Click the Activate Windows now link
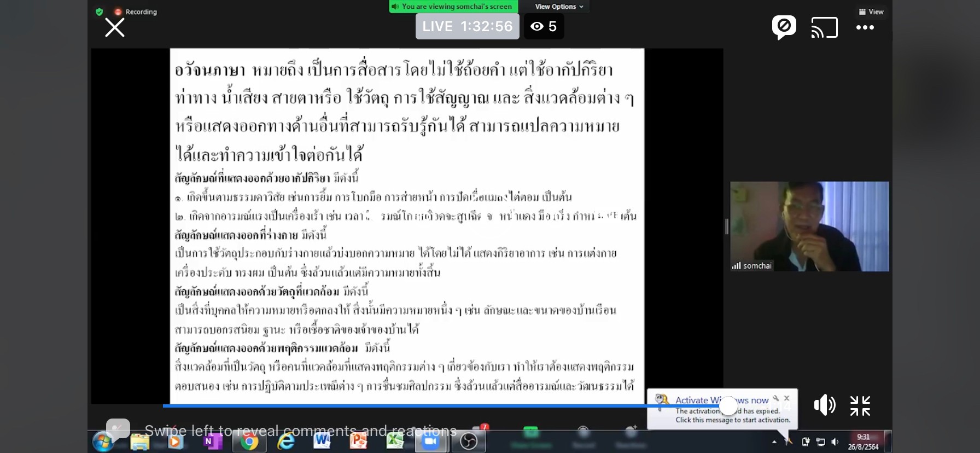 pyautogui.click(x=721, y=400)
